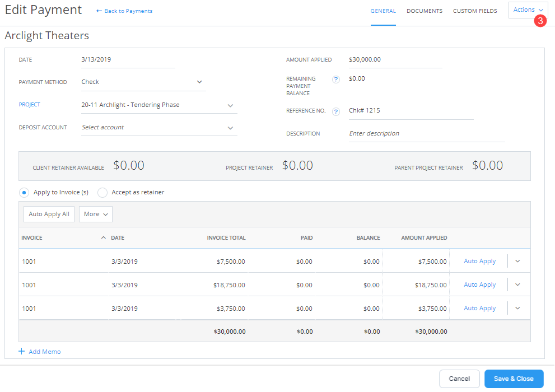Click the Amount Applied input field
Viewport: 555px width, 392px height.
(395, 60)
